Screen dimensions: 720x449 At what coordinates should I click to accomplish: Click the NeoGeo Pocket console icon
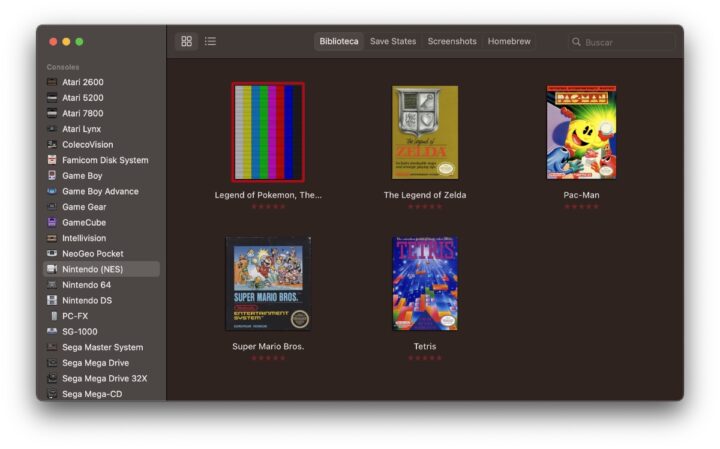pos(52,254)
